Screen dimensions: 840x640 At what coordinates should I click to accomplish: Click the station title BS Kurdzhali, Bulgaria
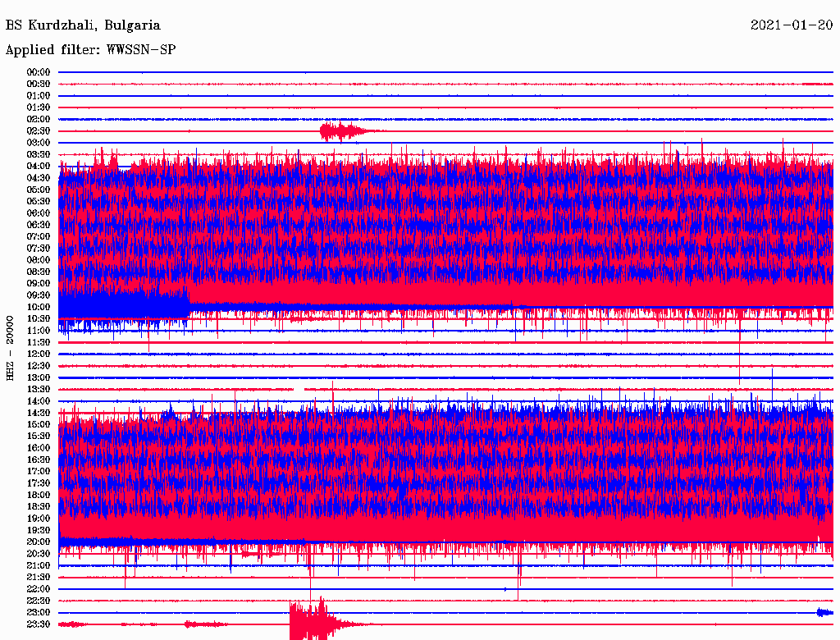(83, 25)
